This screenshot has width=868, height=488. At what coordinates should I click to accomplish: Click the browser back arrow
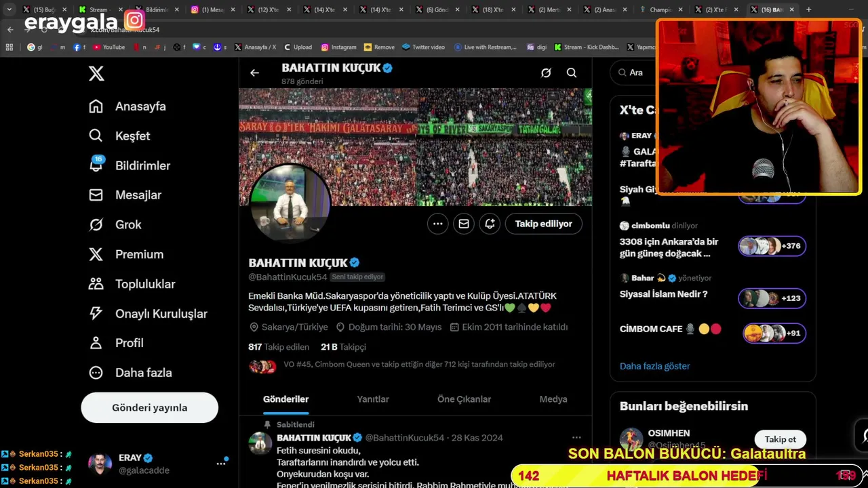pos(10,29)
